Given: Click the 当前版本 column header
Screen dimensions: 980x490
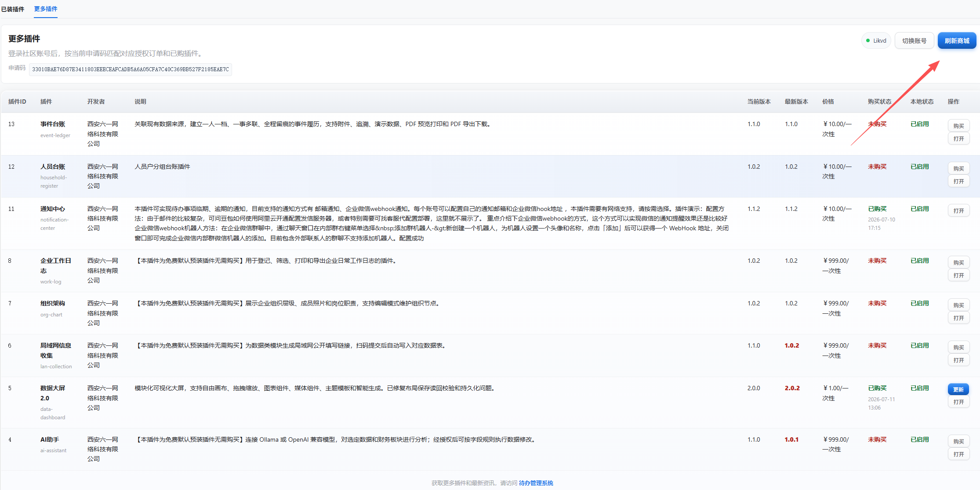Looking at the screenshot, I should (759, 102).
